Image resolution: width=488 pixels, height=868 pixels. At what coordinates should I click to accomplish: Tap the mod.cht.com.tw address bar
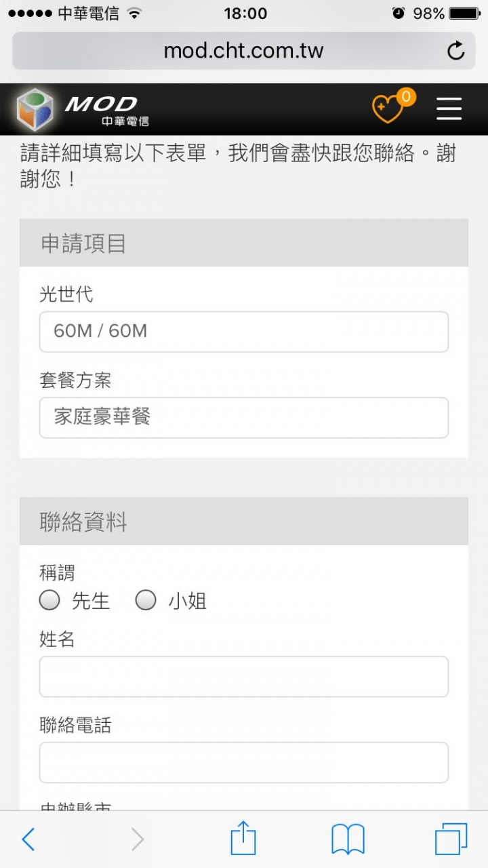244,51
